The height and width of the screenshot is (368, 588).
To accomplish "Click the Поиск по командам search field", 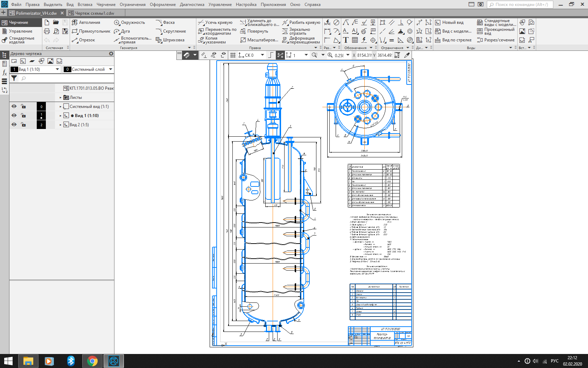I will [x=521, y=5].
